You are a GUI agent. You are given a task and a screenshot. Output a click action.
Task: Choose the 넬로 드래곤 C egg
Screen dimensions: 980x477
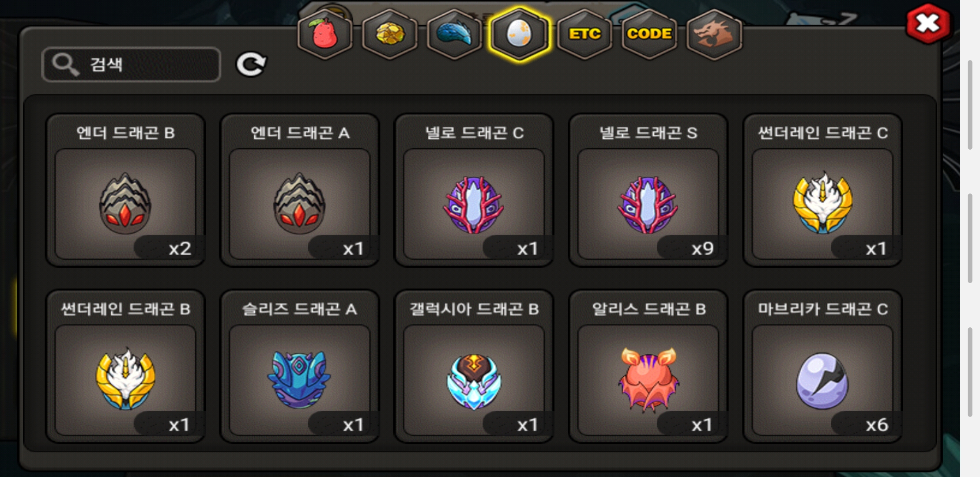[474, 190]
